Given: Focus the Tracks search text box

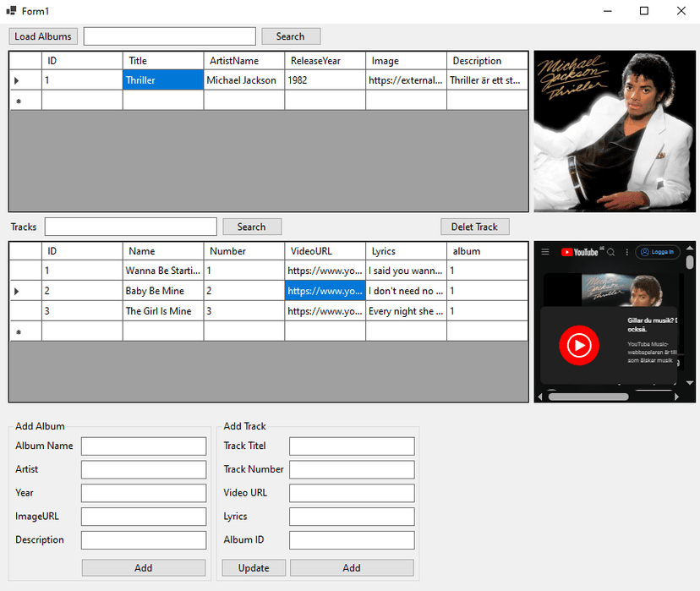Looking at the screenshot, I should (x=131, y=227).
